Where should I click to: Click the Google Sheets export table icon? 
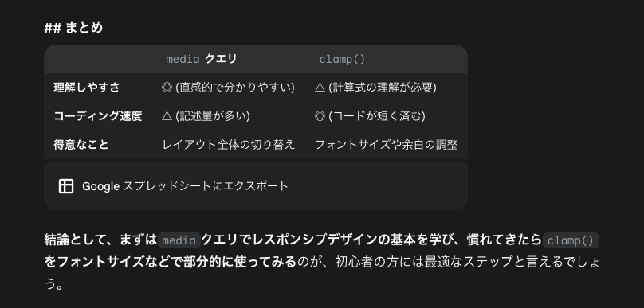(66, 186)
